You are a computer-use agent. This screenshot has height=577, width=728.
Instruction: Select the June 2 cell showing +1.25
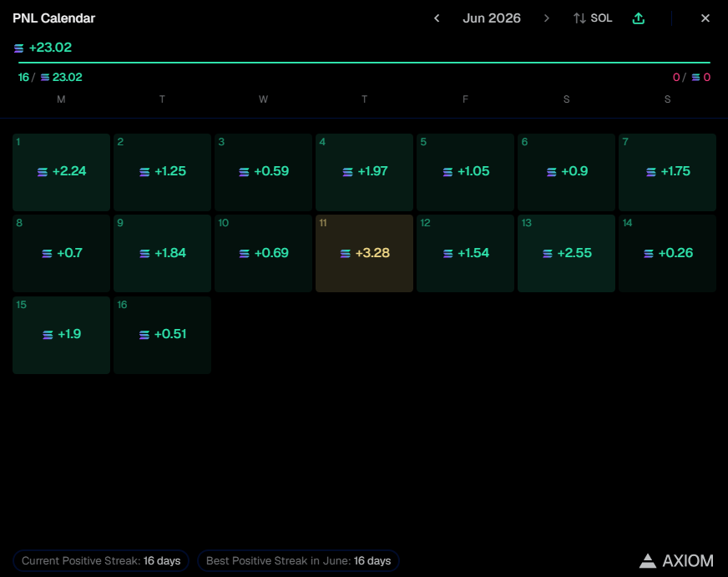point(163,172)
